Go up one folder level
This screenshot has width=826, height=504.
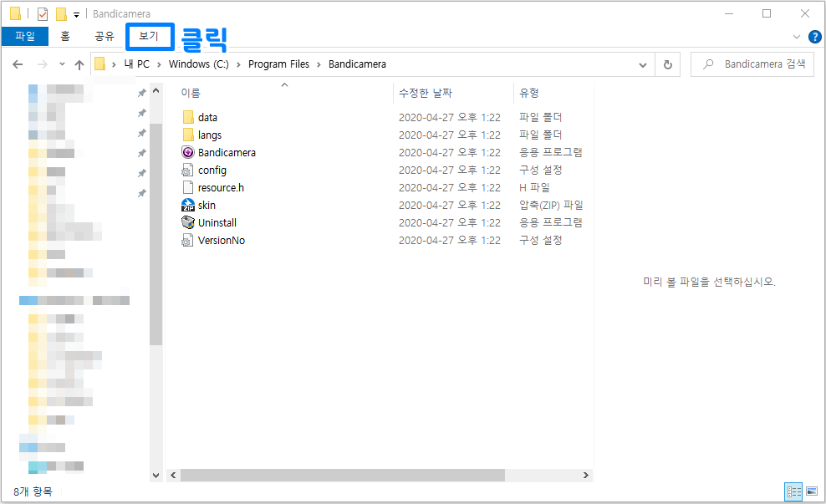pyautogui.click(x=79, y=64)
